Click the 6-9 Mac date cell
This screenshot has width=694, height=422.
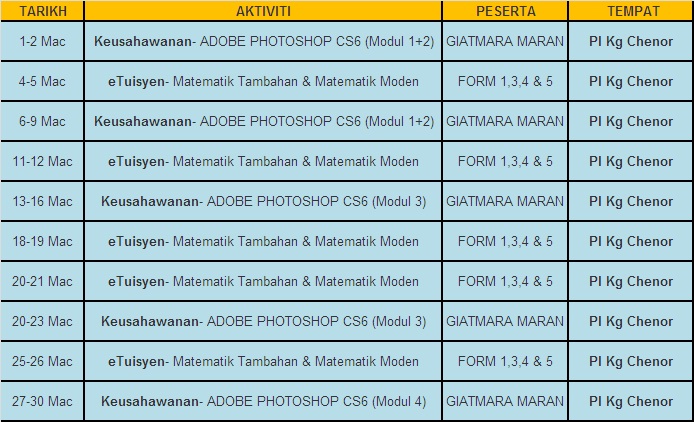[x=42, y=122]
